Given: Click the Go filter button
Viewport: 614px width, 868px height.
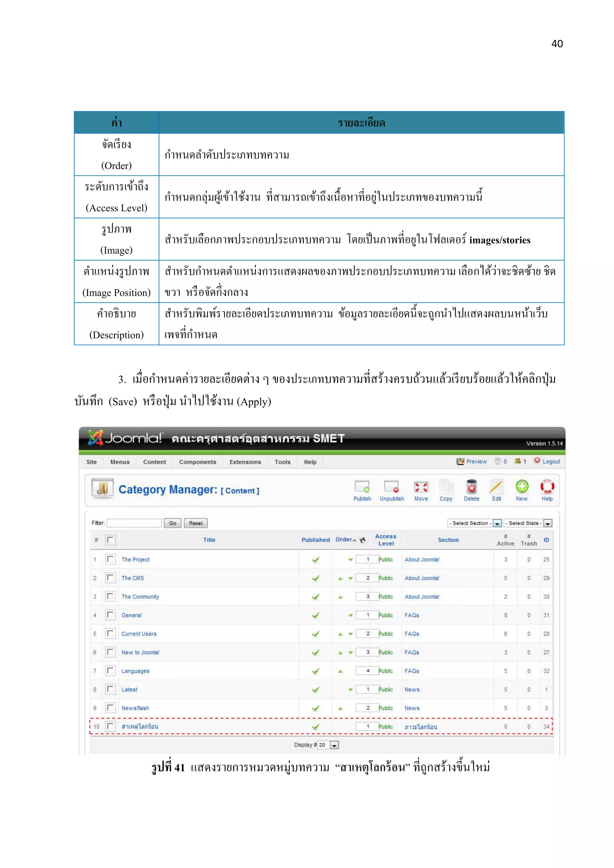Looking at the screenshot, I should 173,523.
